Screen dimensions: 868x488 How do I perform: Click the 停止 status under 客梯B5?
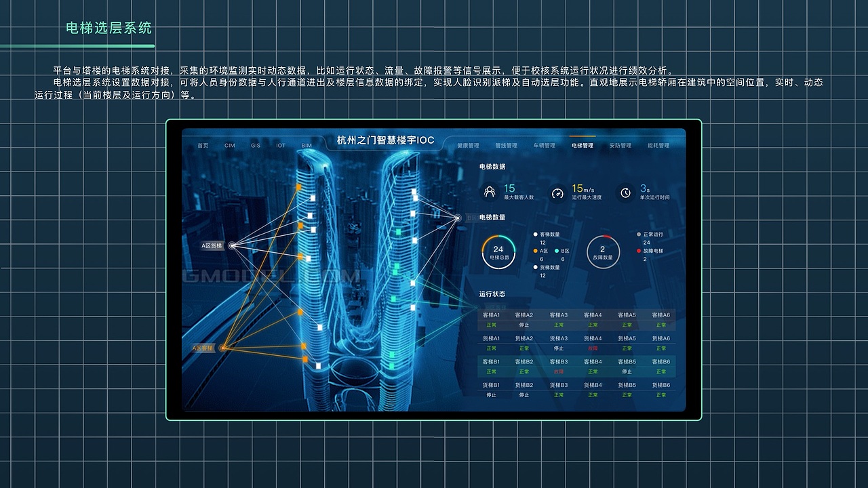(x=627, y=371)
